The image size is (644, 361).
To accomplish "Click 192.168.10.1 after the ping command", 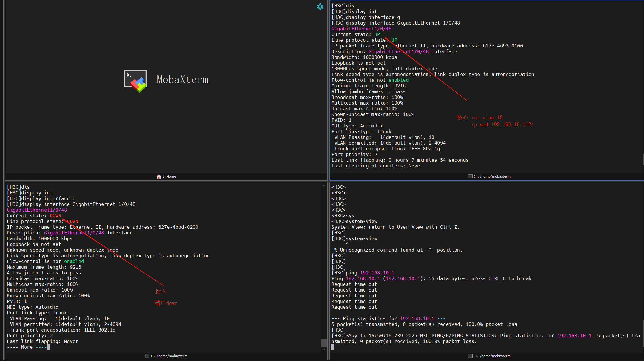I will pos(377,273).
